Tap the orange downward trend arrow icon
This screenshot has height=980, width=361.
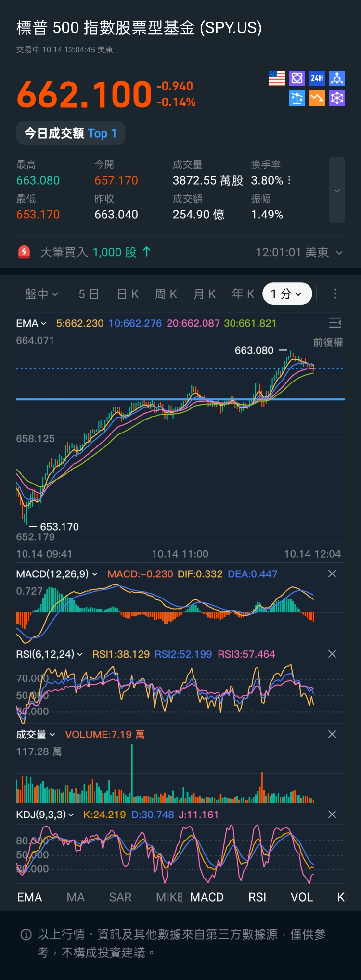(317, 98)
